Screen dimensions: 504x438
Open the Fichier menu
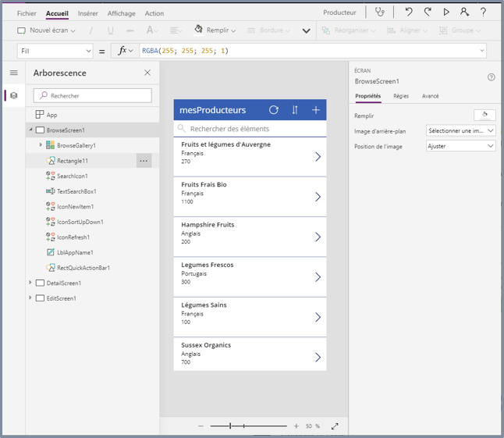click(27, 13)
